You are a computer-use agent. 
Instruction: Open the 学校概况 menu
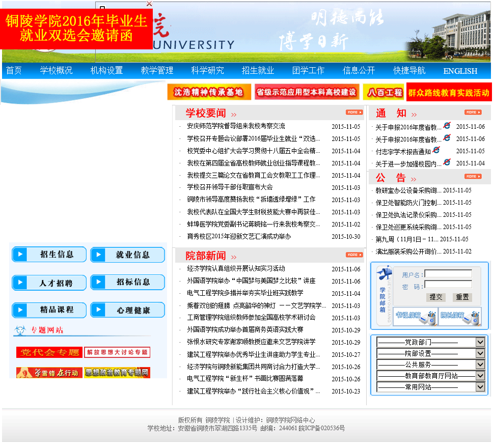tap(57, 70)
